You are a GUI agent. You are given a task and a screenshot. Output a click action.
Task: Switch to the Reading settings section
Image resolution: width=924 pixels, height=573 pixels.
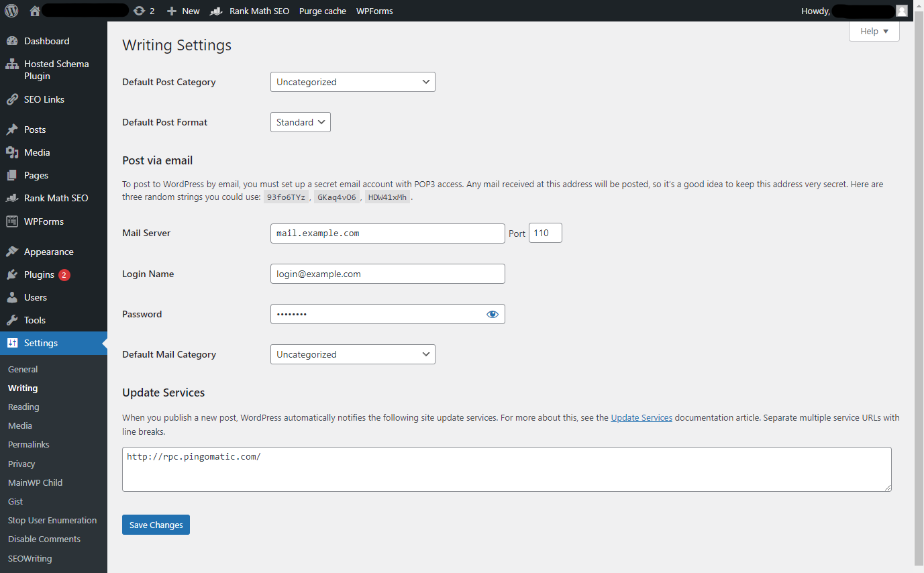(23, 407)
